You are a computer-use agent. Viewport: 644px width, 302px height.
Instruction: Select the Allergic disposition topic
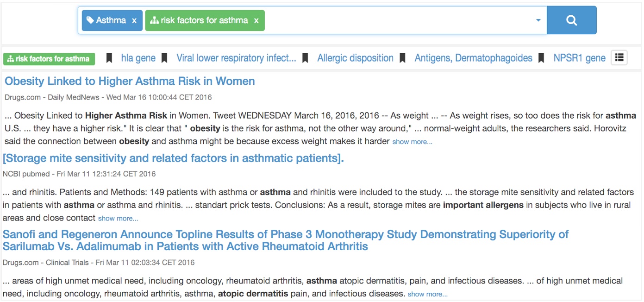355,57
